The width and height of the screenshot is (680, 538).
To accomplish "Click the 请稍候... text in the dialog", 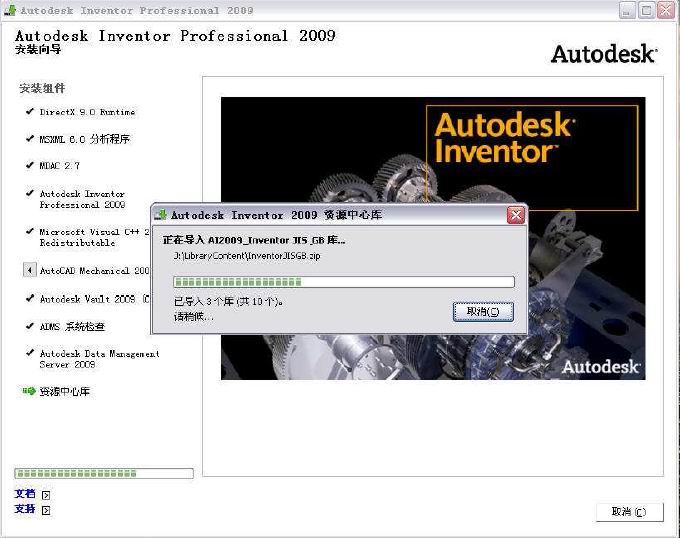I will coord(193,316).
